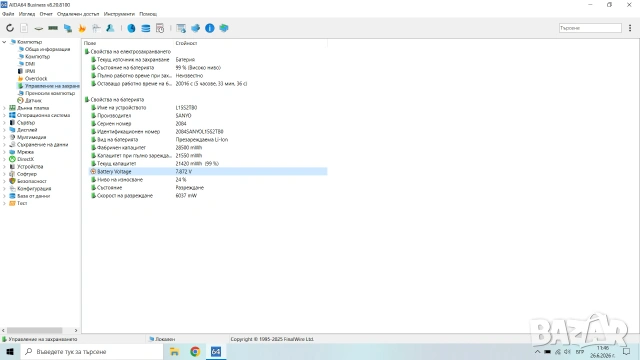This screenshot has height=360, width=640.
Task: Open the Файл menu
Action: (8, 14)
